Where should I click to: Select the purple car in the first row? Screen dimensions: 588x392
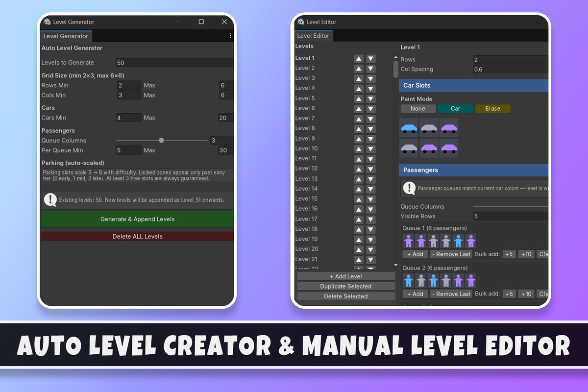tap(449, 128)
